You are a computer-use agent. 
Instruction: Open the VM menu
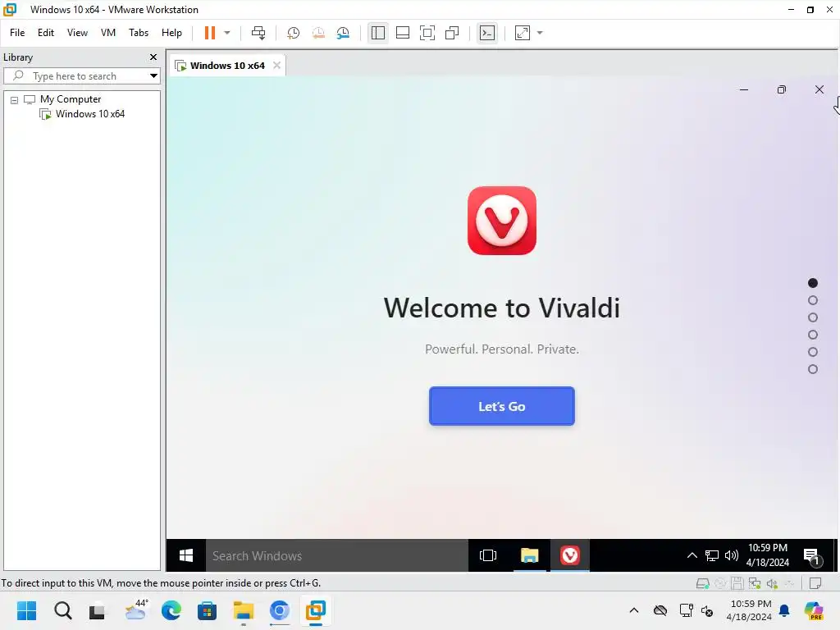108,33
